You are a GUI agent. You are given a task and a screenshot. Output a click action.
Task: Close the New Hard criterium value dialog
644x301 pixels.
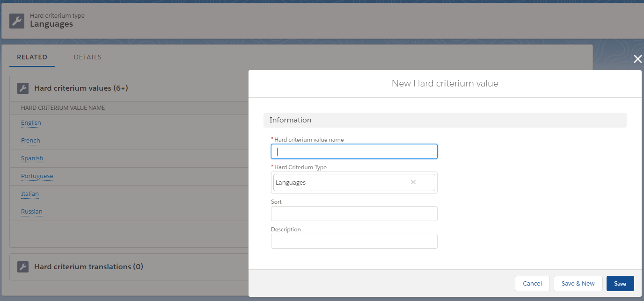pos(637,59)
